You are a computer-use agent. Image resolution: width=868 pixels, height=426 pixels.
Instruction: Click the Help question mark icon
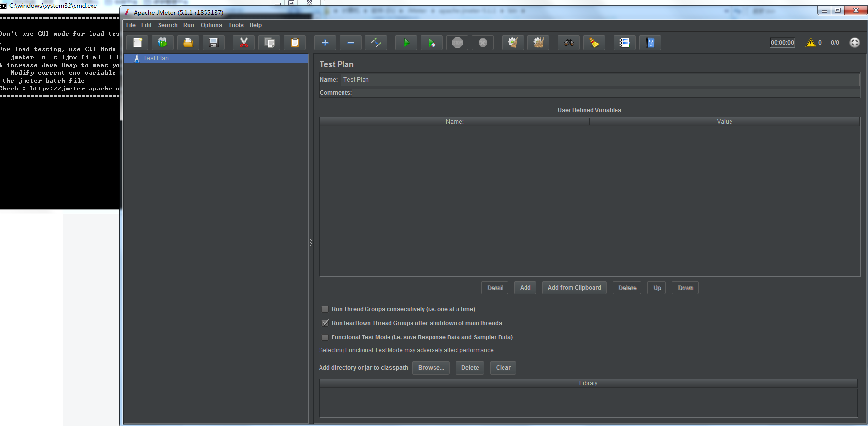pos(650,43)
